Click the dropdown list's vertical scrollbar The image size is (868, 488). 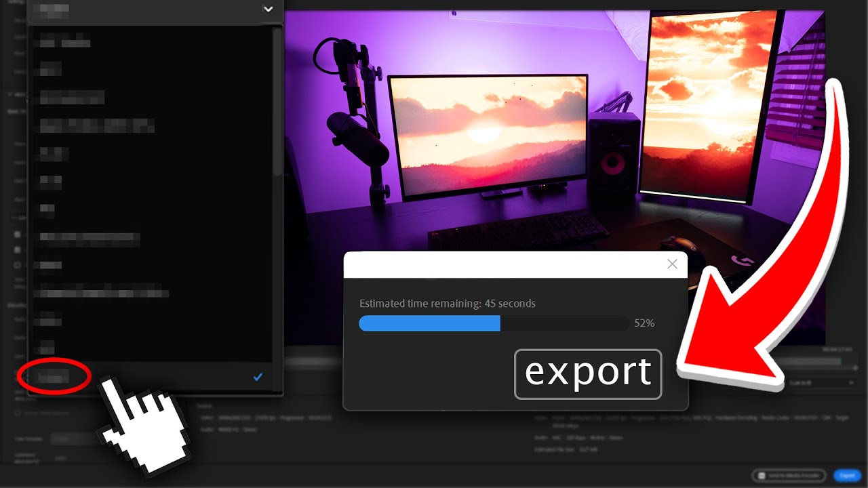pyautogui.click(x=277, y=102)
